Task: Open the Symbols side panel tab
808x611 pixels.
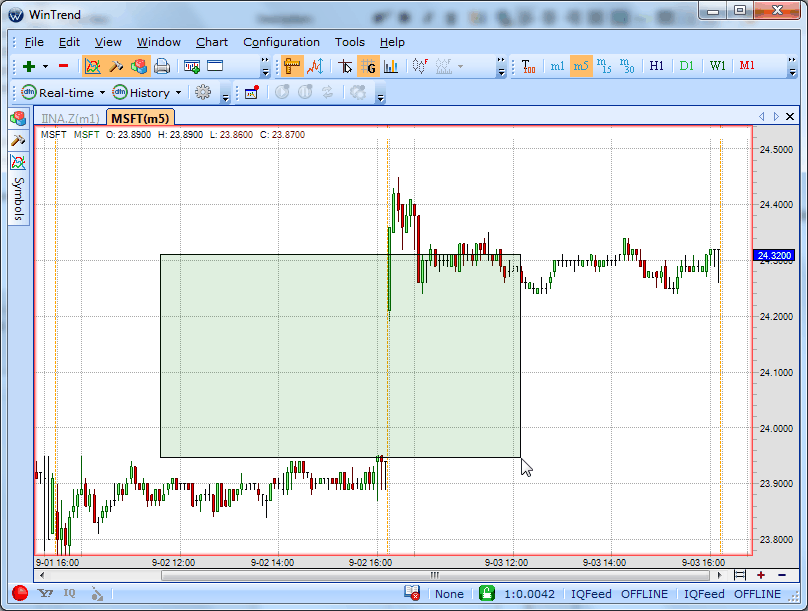Action: (19, 199)
